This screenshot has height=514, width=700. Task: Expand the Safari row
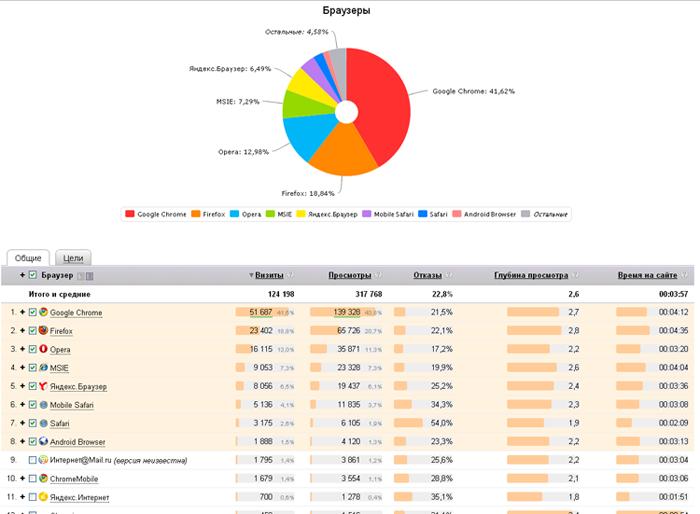[22, 423]
